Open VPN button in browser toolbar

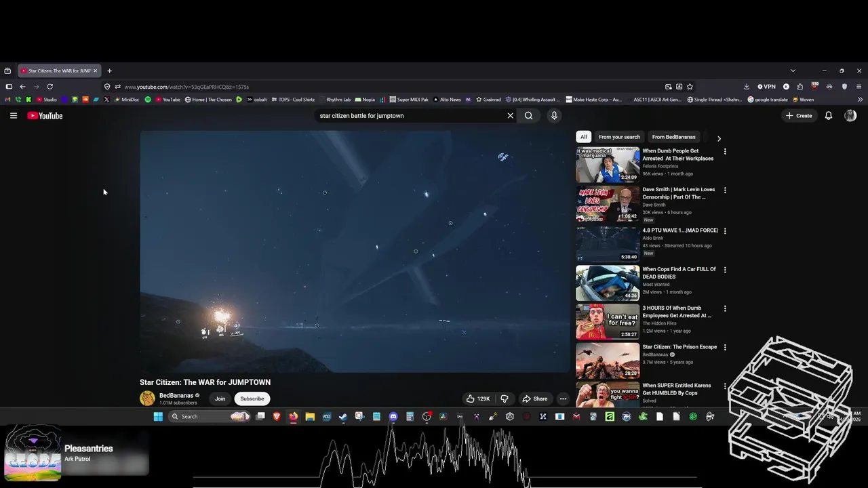(766, 87)
